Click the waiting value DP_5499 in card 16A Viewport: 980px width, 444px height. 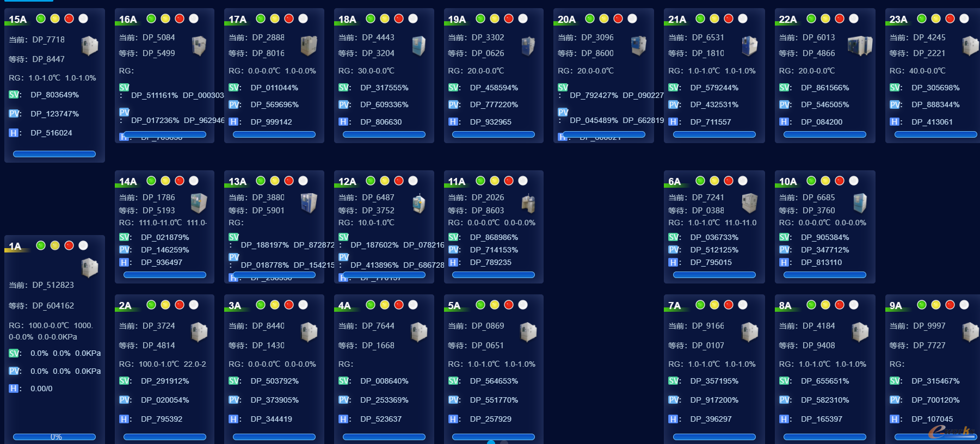point(159,53)
